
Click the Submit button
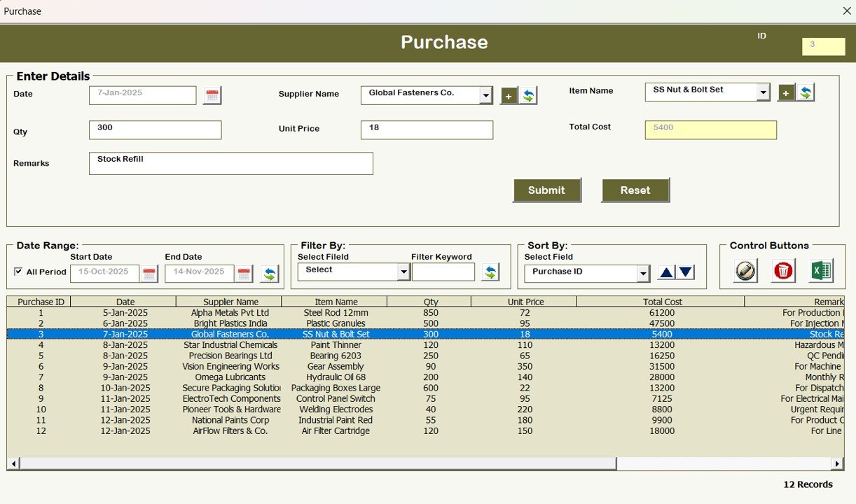(x=547, y=190)
